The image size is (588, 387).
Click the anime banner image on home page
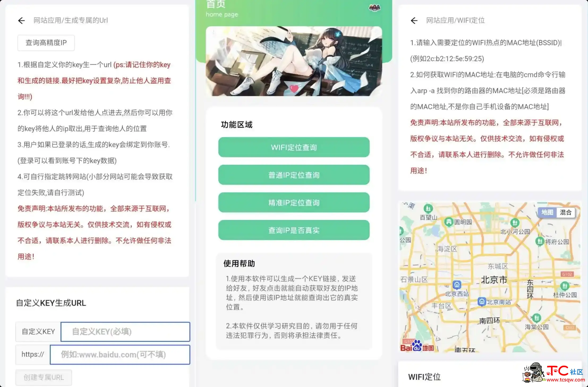click(x=294, y=61)
